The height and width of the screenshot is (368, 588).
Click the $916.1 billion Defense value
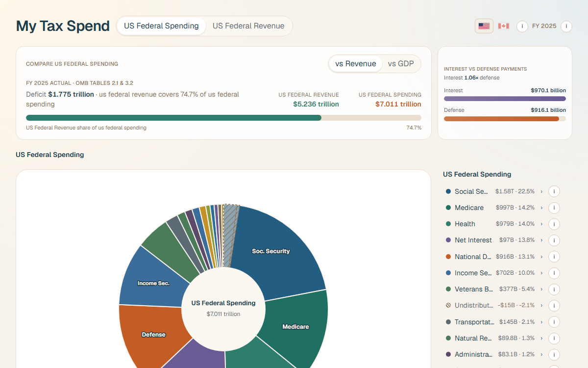coord(548,110)
